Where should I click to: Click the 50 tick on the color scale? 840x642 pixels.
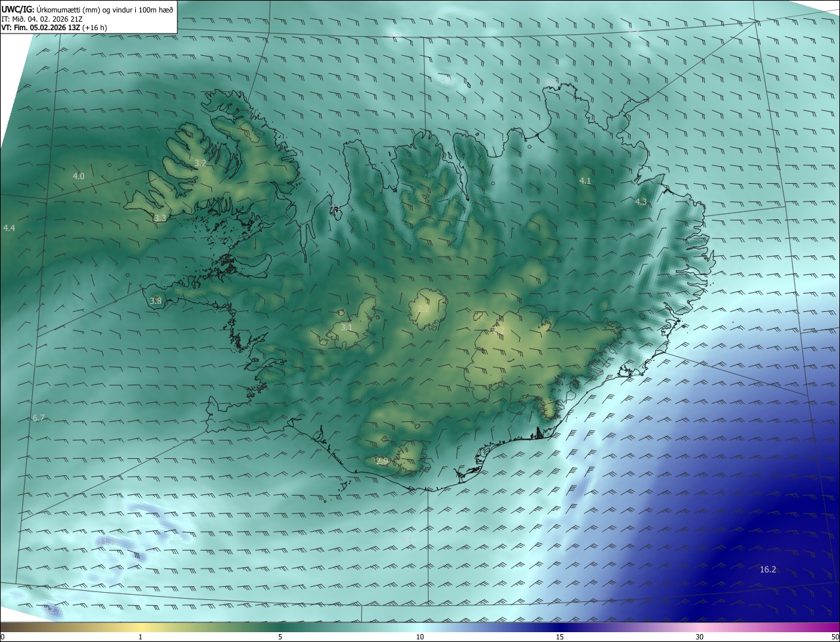(835, 637)
